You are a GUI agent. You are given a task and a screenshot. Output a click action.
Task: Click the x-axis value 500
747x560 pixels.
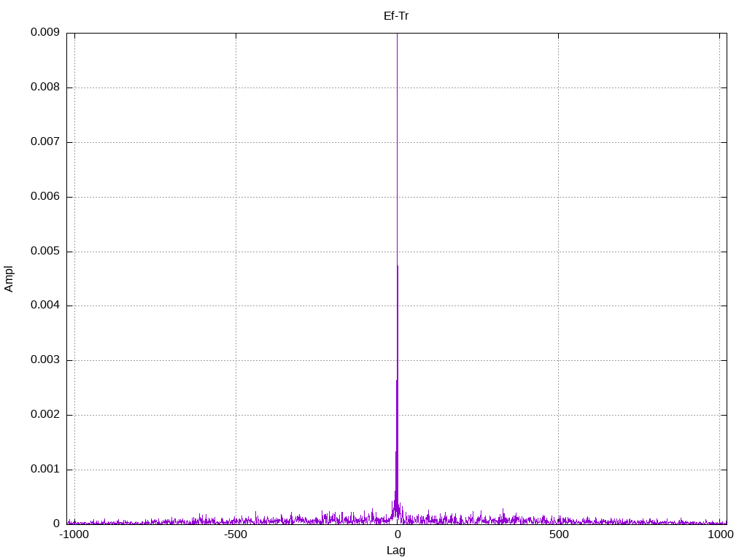pos(559,534)
